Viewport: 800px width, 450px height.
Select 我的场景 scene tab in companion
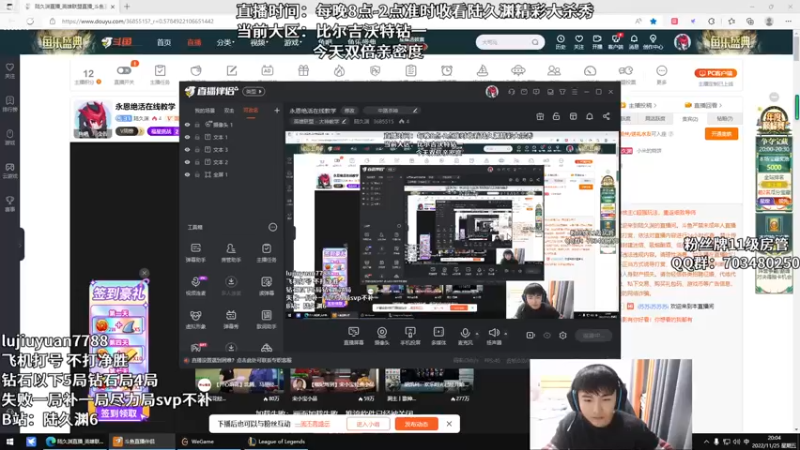[205, 110]
